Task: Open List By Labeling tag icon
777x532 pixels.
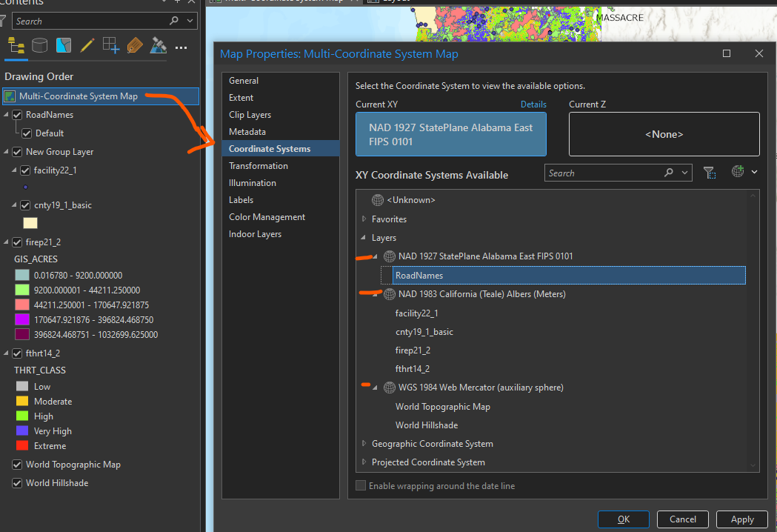Action: (x=134, y=45)
